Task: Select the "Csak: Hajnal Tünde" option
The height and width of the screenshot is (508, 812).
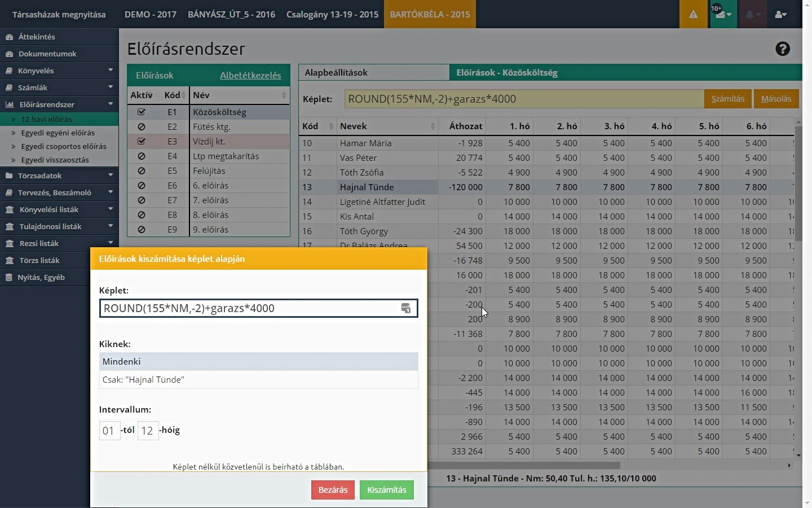Action: coord(258,379)
